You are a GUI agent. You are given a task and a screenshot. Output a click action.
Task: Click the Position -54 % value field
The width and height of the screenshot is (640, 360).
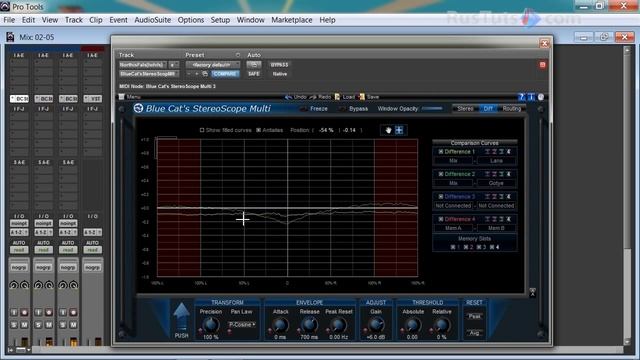pyautogui.click(x=326, y=130)
